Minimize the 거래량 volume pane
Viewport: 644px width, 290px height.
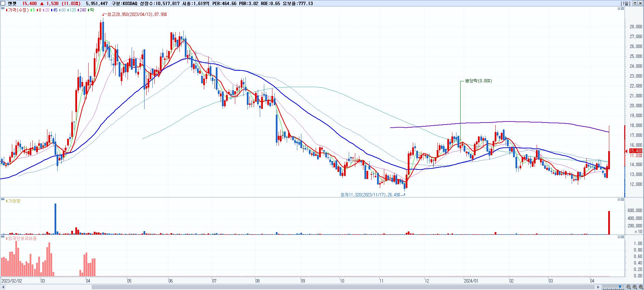pos(619,199)
